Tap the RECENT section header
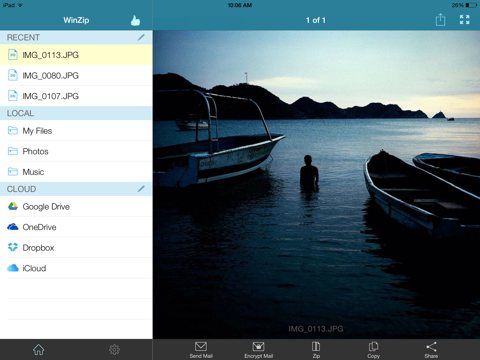 pyautogui.click(x=76, y=37)
